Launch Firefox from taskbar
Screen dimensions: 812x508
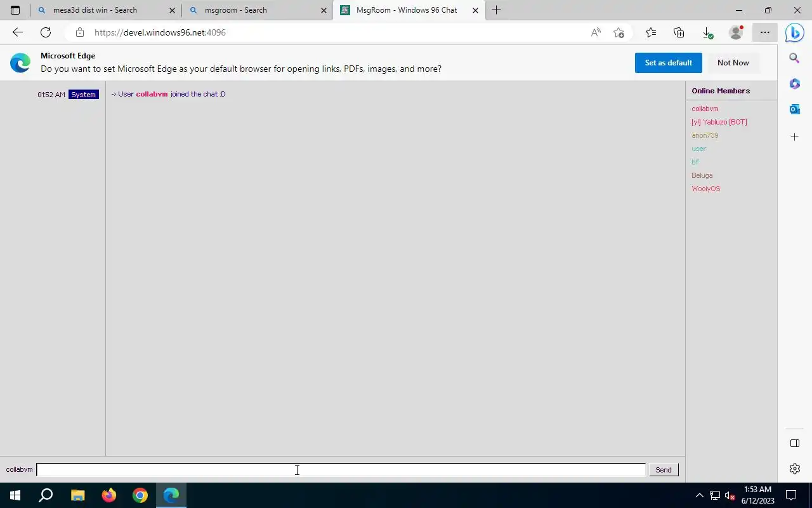(108, 495)
